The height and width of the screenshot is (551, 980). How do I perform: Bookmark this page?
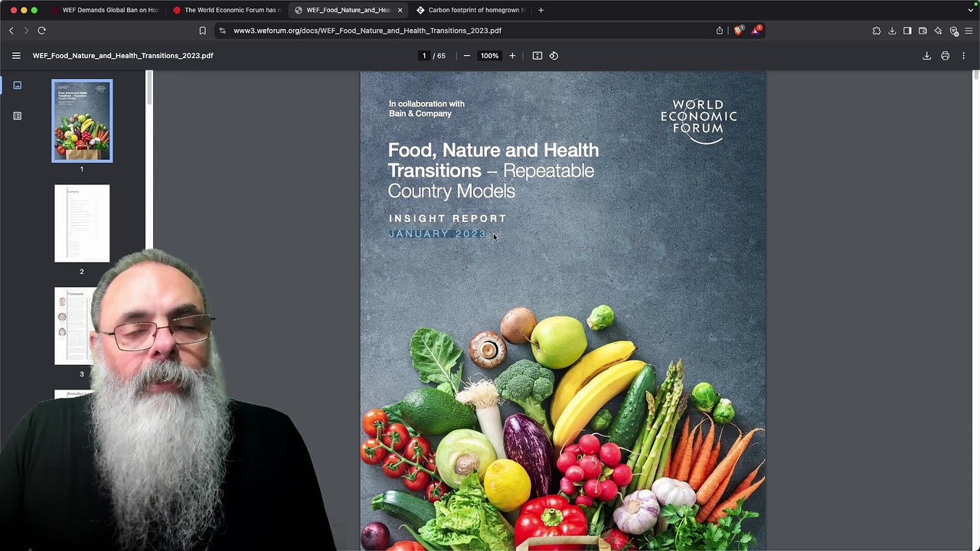point(202,31)
